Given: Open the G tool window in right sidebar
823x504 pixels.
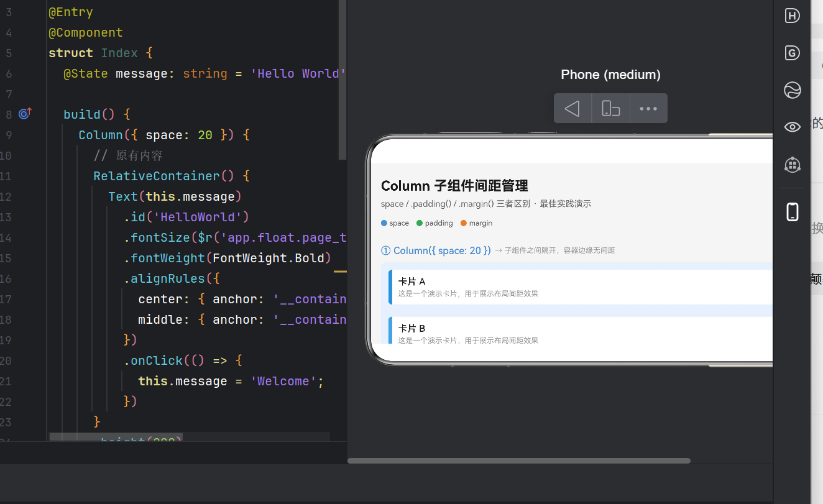Looking at the screenshot, I should pyautogui.click(x=792, y=53).
